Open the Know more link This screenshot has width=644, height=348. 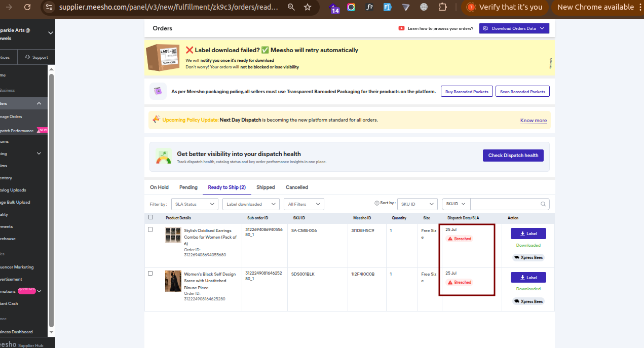(534, 121)
